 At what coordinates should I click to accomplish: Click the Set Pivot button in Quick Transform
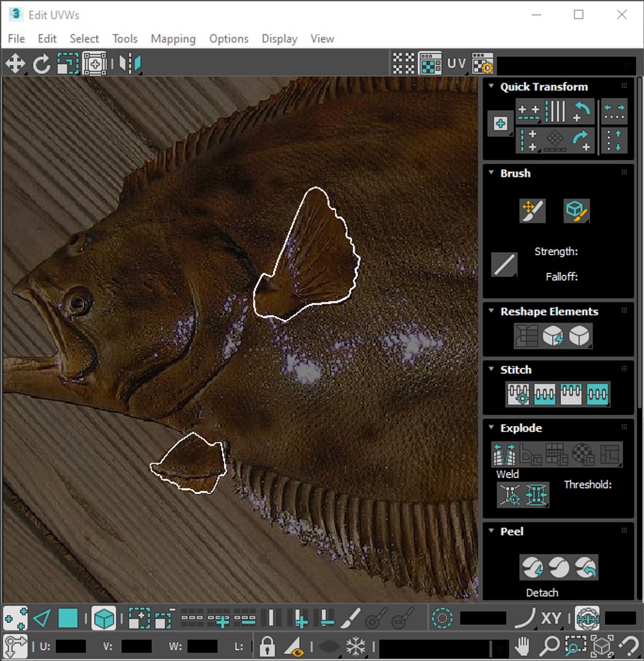[501, 124]
